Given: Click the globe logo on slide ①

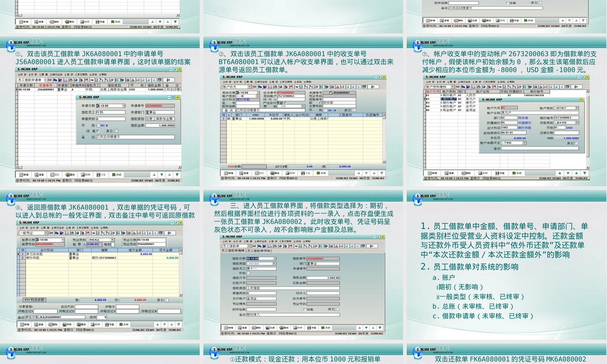Looking at the screenshot, I should 10,45.
